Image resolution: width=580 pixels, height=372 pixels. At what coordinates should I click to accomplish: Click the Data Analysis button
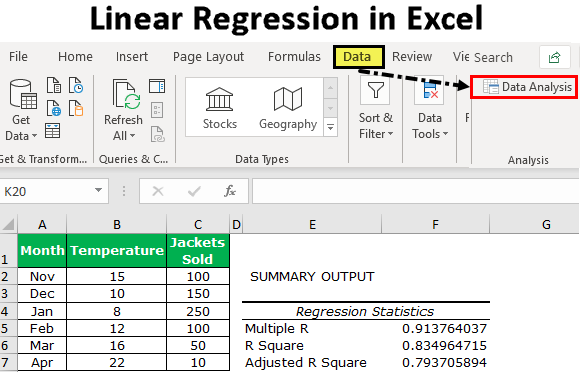[524, 87]
